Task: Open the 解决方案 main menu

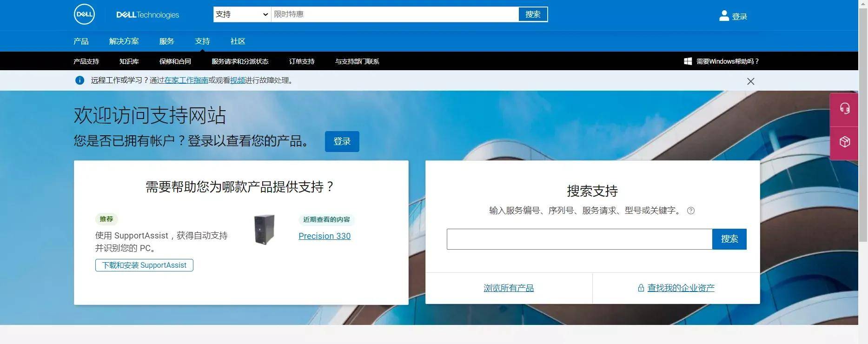Action: tap(124, 41)
